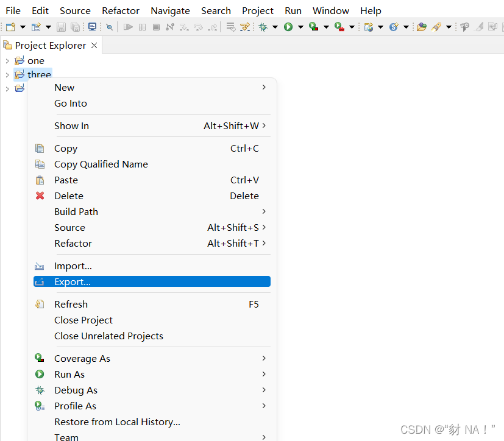Open the Refactor menu in the menu bar

(120, 10)
